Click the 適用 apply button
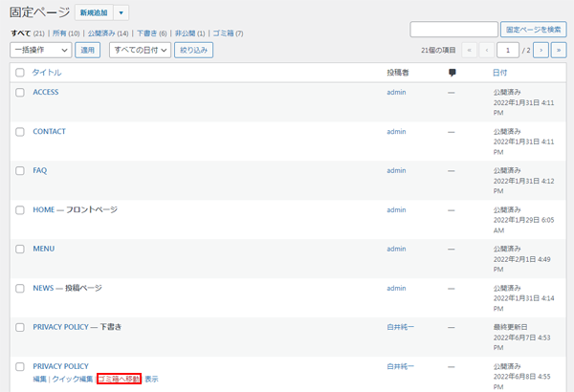The image size is (574, 392). (87, 50)
